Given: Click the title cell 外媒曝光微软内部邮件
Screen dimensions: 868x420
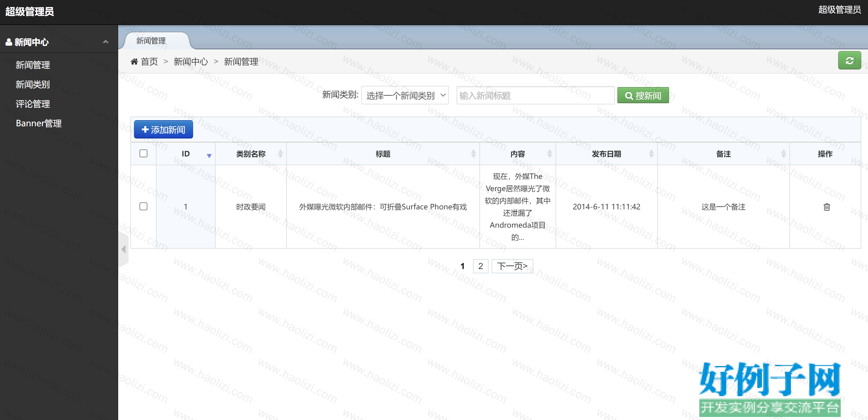Looking at the screenshot, I should 383,207.
